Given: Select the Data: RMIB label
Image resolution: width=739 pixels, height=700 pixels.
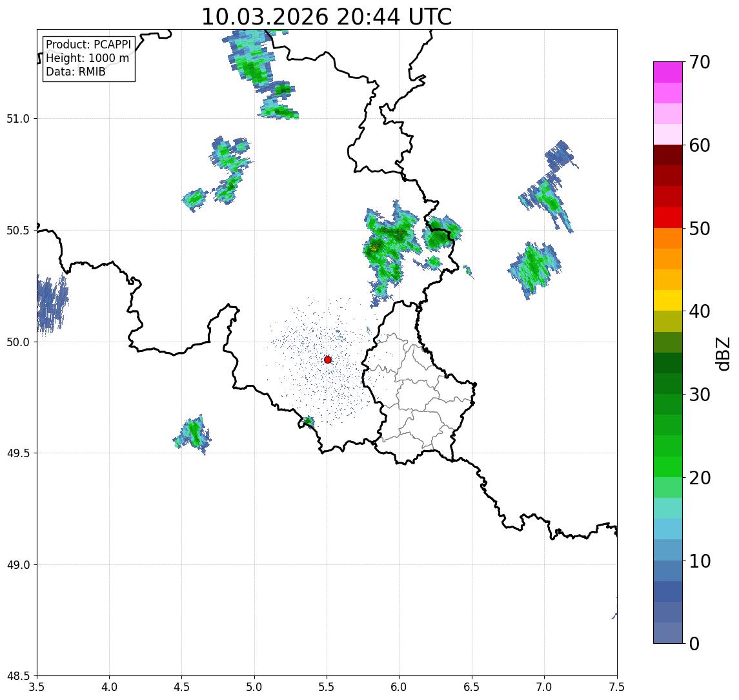Looking at the screenshot, I should click(x=76, y=72).
